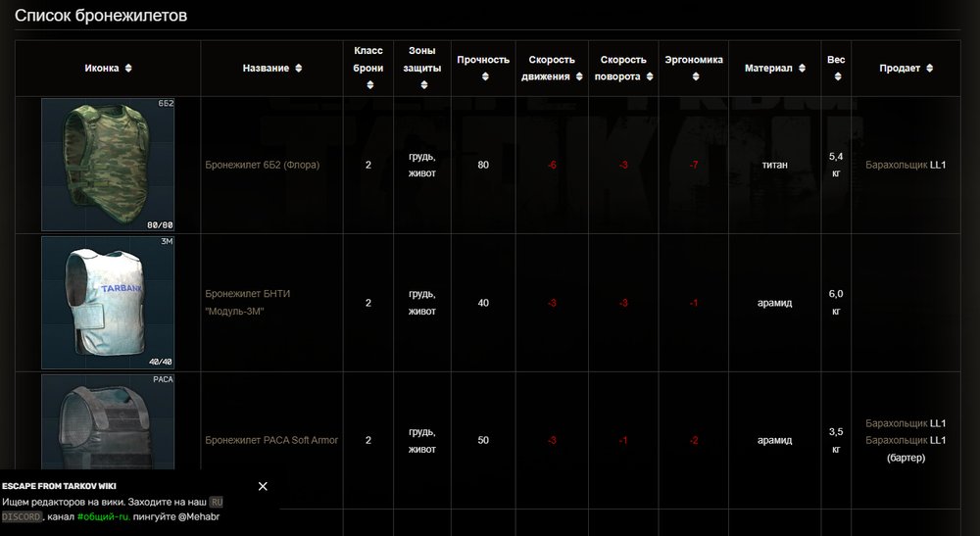Open link Бронежилет БНТИ "Модуль-3М"
The height and width of the screenshot is (536, 980).
tap(248, 303)
